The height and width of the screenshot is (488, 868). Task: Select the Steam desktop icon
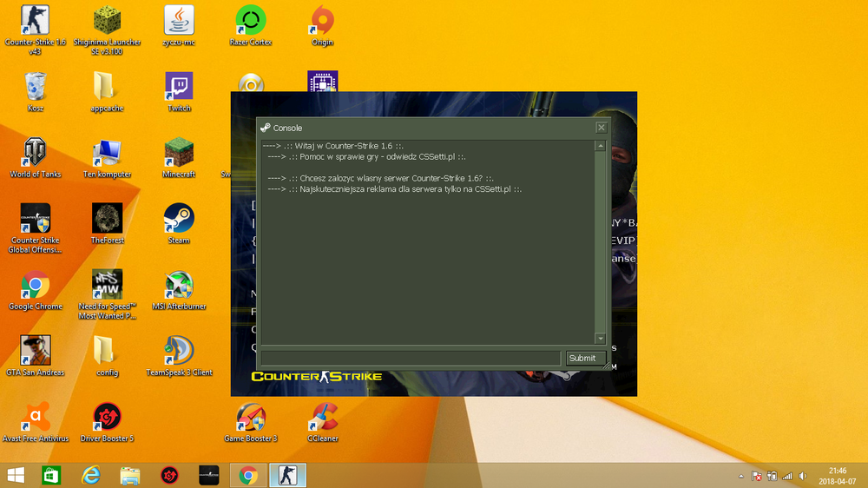click(179, 224)
